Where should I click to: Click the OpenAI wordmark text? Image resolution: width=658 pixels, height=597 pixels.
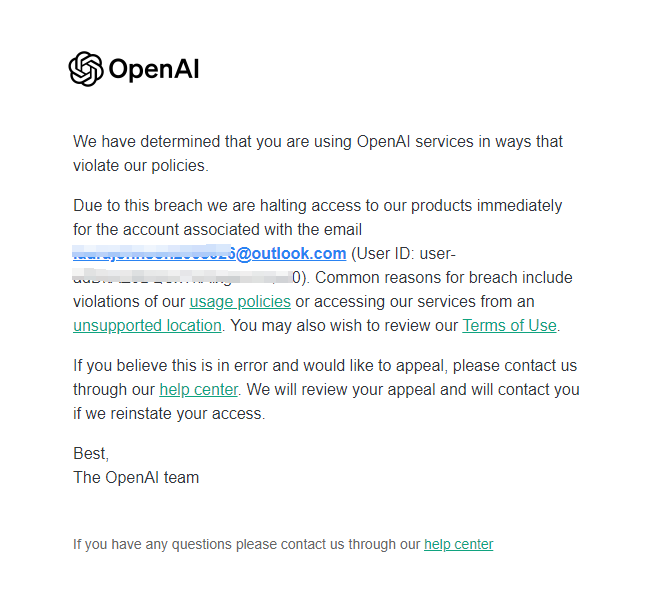(154, 69)
